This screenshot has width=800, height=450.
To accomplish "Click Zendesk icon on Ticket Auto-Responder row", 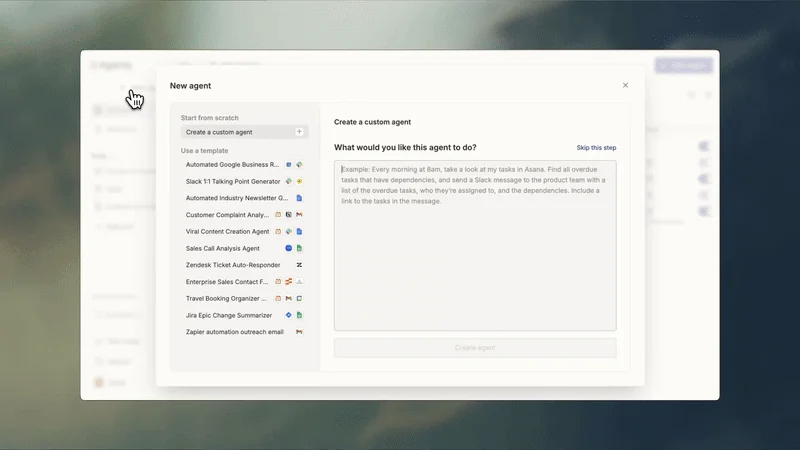I will (299, 265).
